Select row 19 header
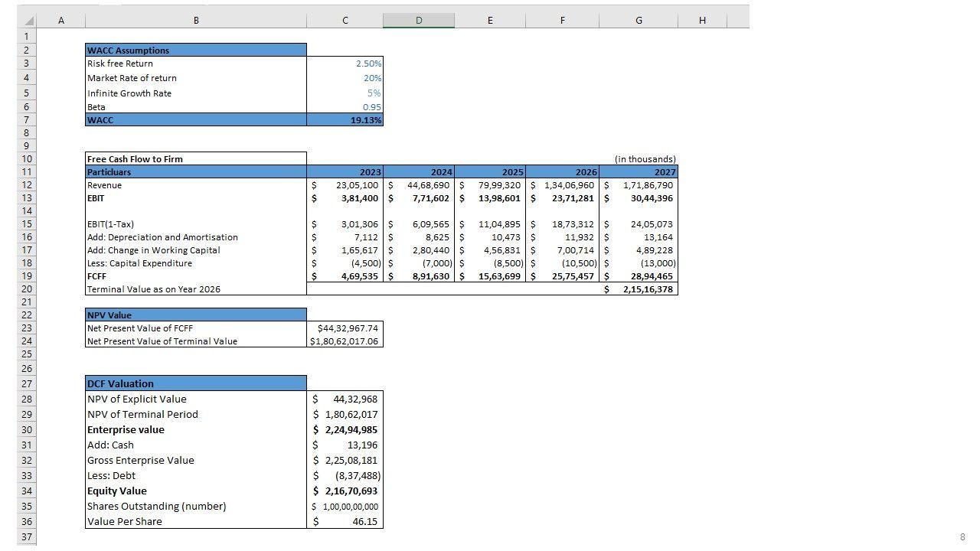Viewport: 980px width, 551px height. (x=26, y=276)
